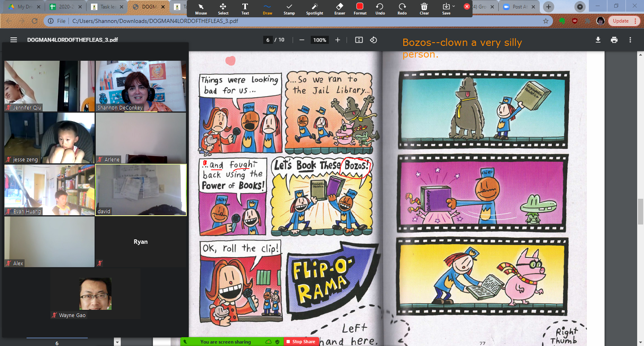Open the Stamp annotation tool
The height and width of the screenshot is (346, 644).
pos(289,9)
